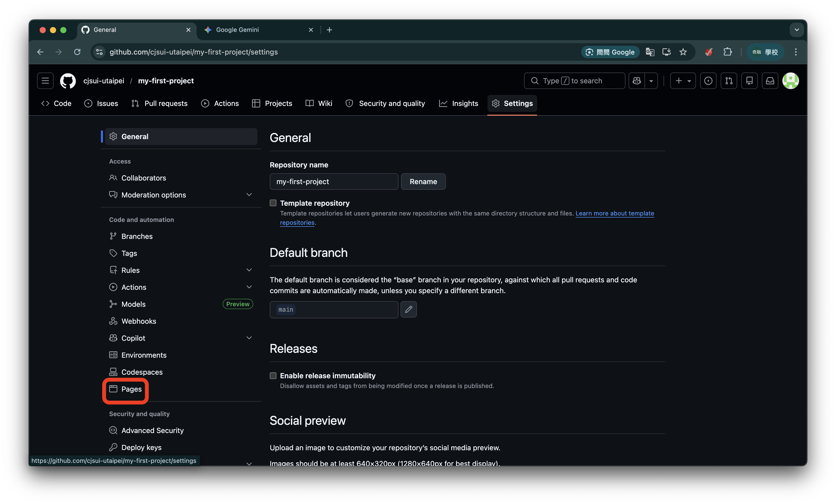Open the notifications inbox icon
The image size is (836, 504).
click(x=770, y=81)
